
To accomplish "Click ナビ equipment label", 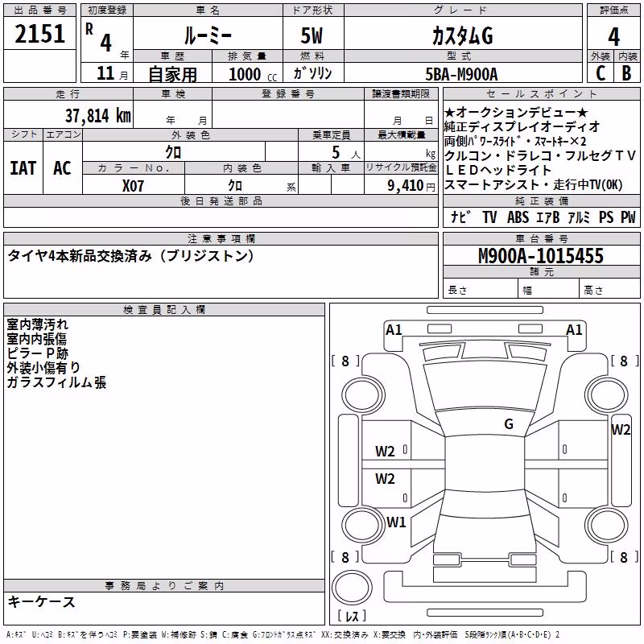I will (460, 217).
